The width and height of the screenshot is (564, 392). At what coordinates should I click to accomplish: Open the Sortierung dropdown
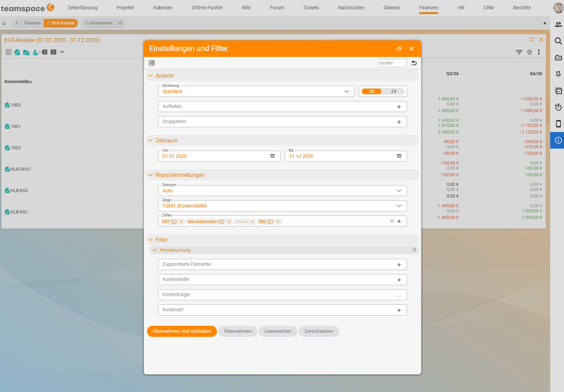click(x=256, y=91)
